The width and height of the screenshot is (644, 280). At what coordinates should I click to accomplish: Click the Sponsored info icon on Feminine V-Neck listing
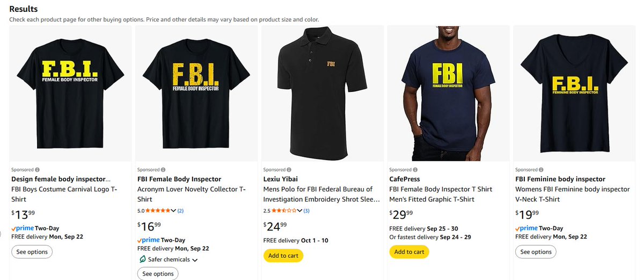(x=541, y=169)
